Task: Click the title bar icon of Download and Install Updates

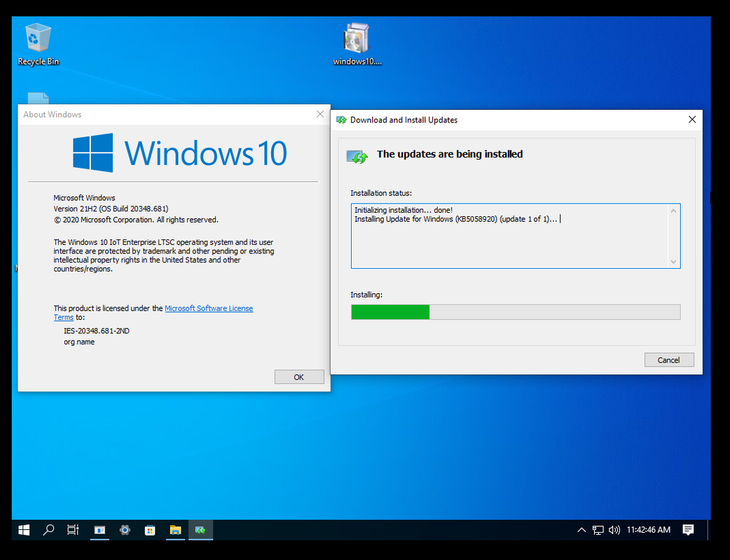Action: click(341, 120)
